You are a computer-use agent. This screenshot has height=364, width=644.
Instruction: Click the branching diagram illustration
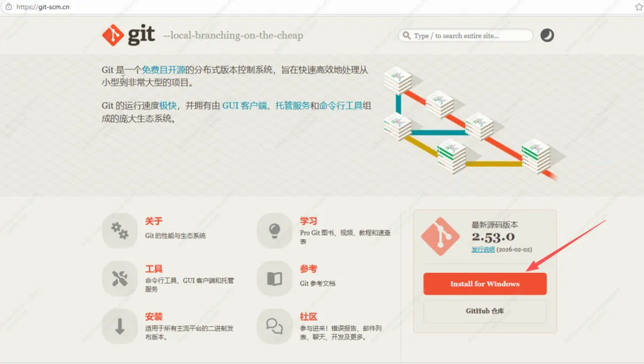475,122
